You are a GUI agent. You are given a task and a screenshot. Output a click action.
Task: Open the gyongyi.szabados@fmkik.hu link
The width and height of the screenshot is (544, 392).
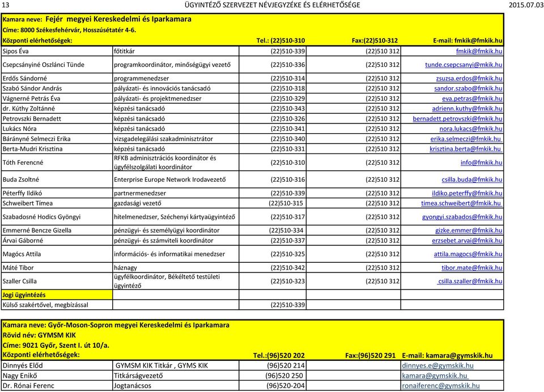click(462, 217)
